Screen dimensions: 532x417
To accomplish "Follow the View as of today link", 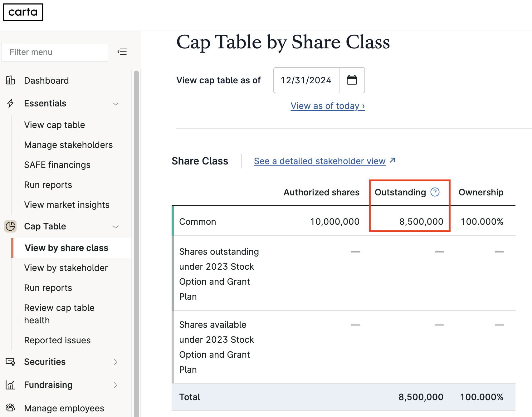I will (328, 106).
